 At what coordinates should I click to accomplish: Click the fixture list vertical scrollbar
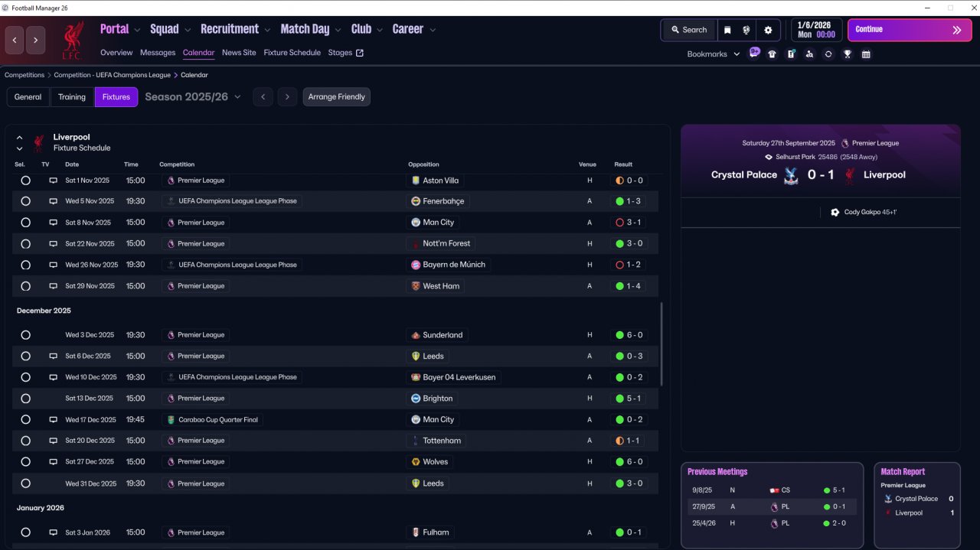point(661,344)
